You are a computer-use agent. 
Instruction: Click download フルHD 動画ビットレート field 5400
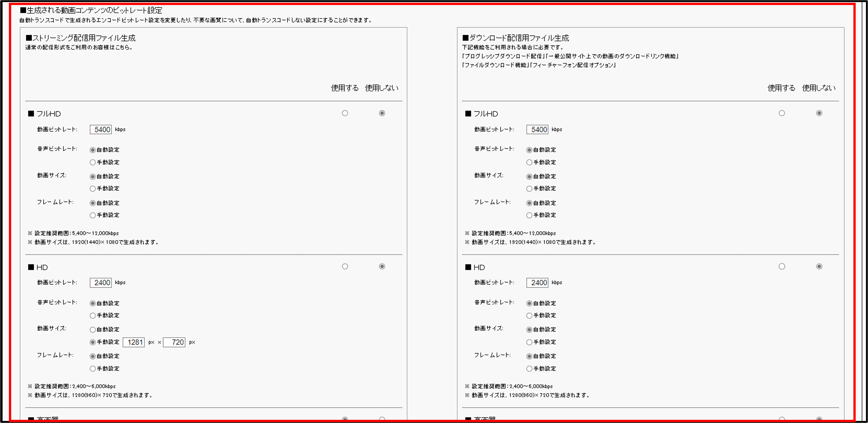(537, 130)
